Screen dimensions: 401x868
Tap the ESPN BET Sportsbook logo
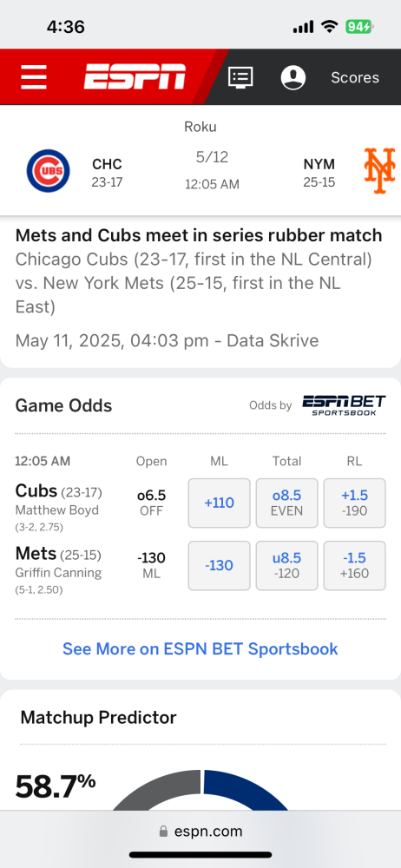pos(344,405)
